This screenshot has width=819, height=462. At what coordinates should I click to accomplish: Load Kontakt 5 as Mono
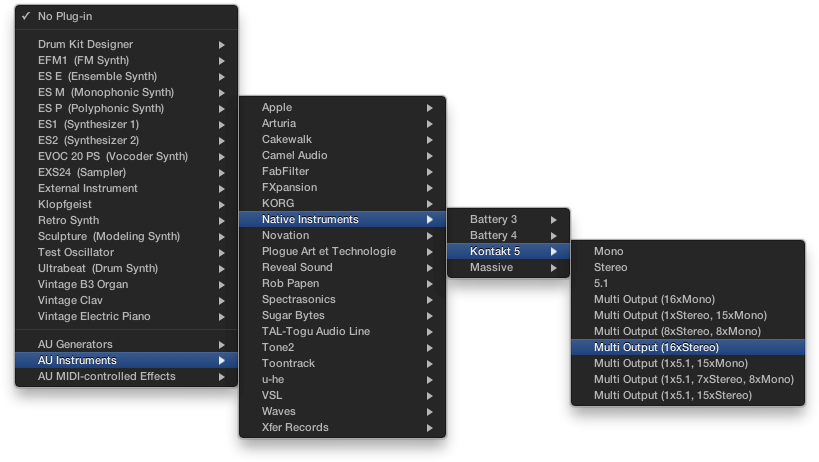pos(687,252)
